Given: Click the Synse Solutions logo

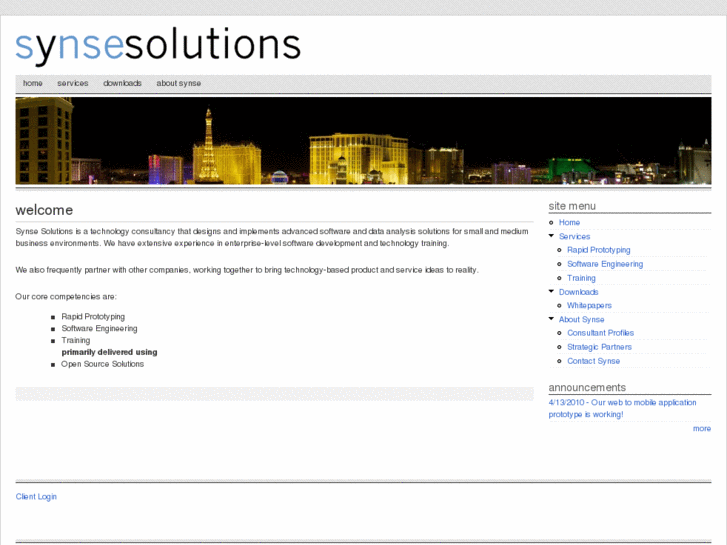Looking at the screenshot, I should pos(158,46).
